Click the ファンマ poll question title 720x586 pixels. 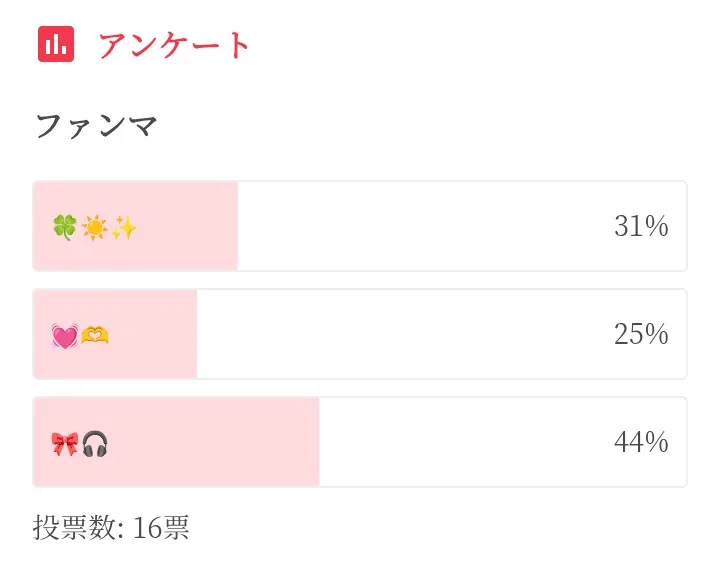[x=97, y=127]
